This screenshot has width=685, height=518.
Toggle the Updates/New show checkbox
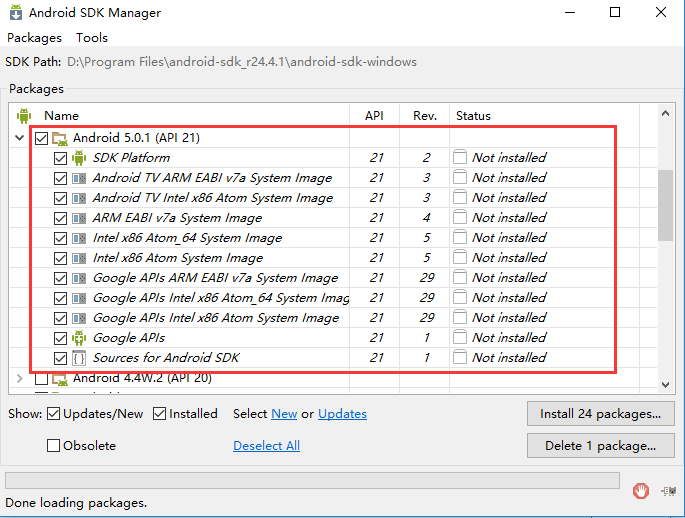[x=53, y=414]
